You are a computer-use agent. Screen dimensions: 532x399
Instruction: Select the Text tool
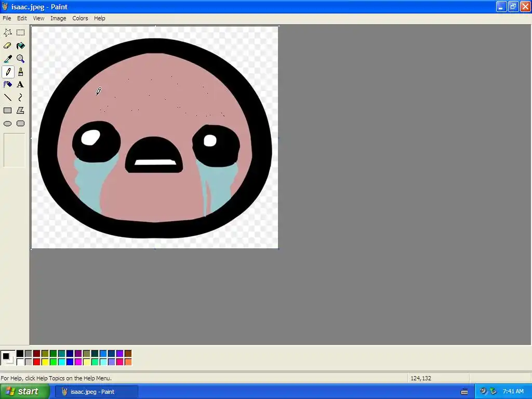pos(21,85)
